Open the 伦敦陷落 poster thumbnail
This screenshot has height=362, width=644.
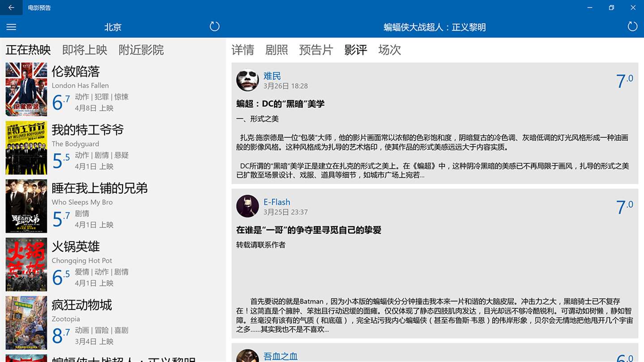click(x=26, y=89)
